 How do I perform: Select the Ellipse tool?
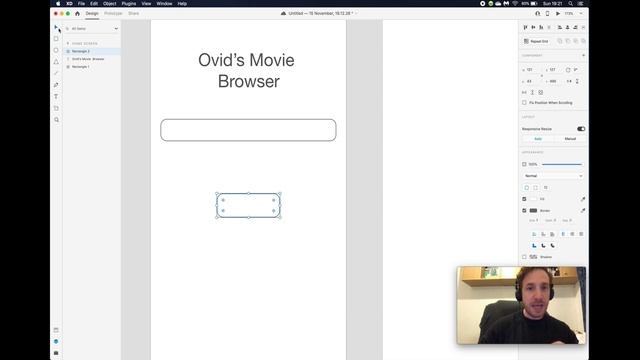pyautogui.click(x=56, y=50)
